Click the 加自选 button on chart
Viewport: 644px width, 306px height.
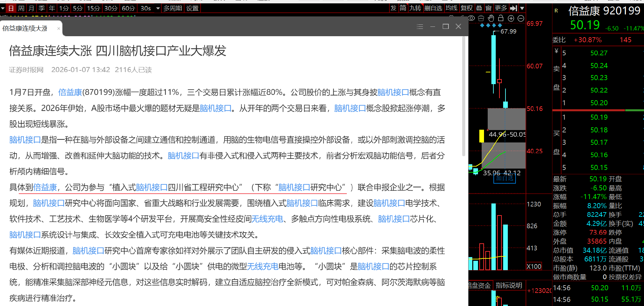click(504, 178)
